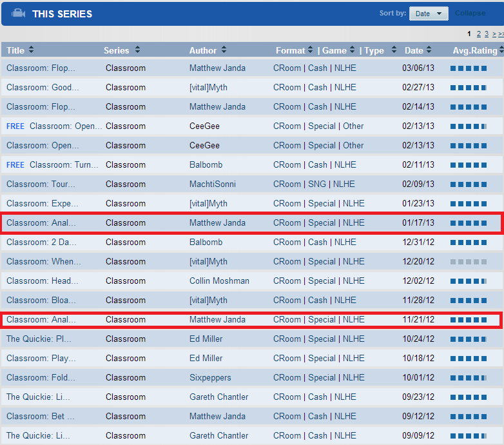Click author CeeGee in 02/13/13 FREE row

(204, 126)
